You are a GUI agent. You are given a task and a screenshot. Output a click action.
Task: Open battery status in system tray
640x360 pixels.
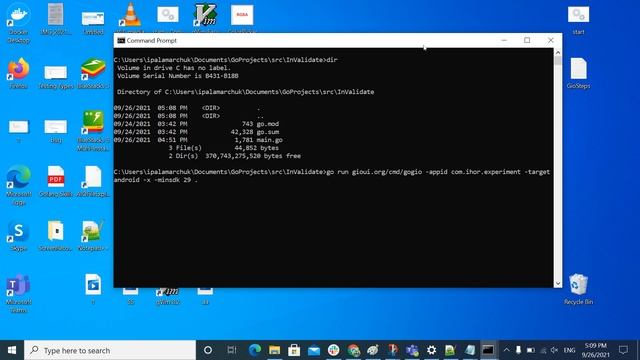click(531, 350)
